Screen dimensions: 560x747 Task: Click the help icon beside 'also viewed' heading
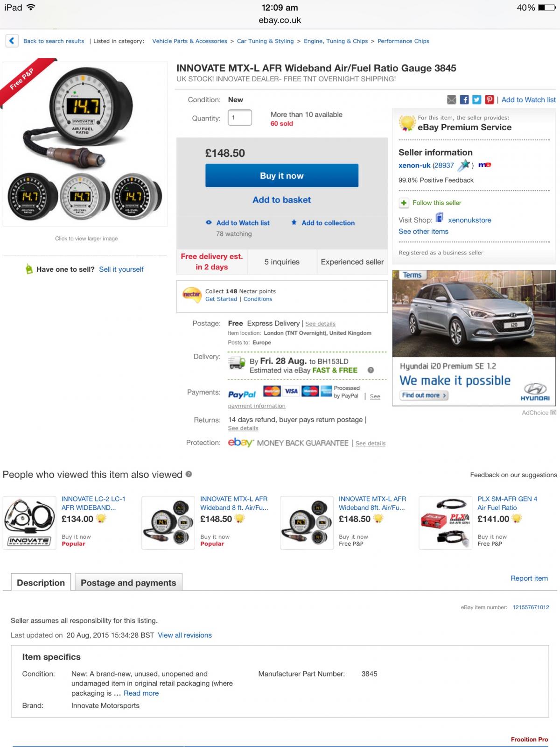tap(189, 474)
